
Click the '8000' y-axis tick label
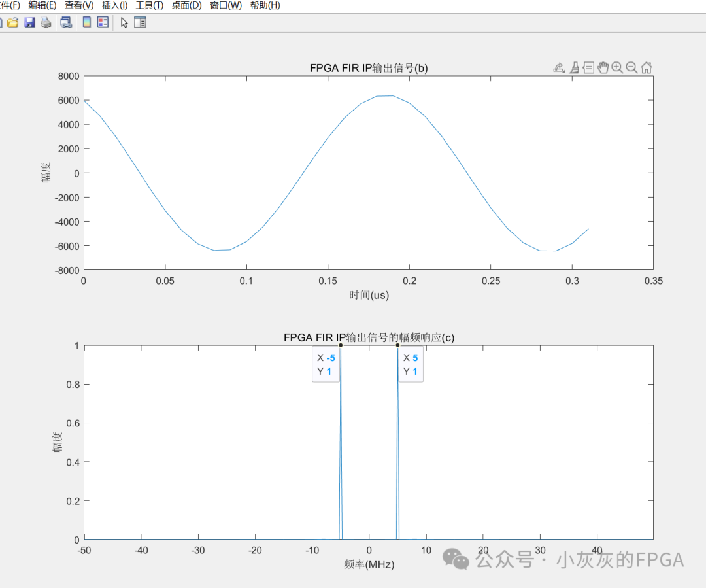point(69,76)
